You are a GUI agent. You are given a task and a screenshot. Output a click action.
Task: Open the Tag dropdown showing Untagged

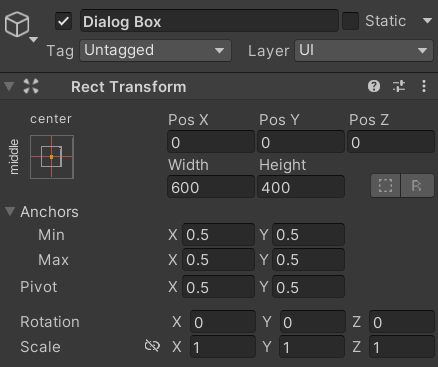tap(155, 51)
